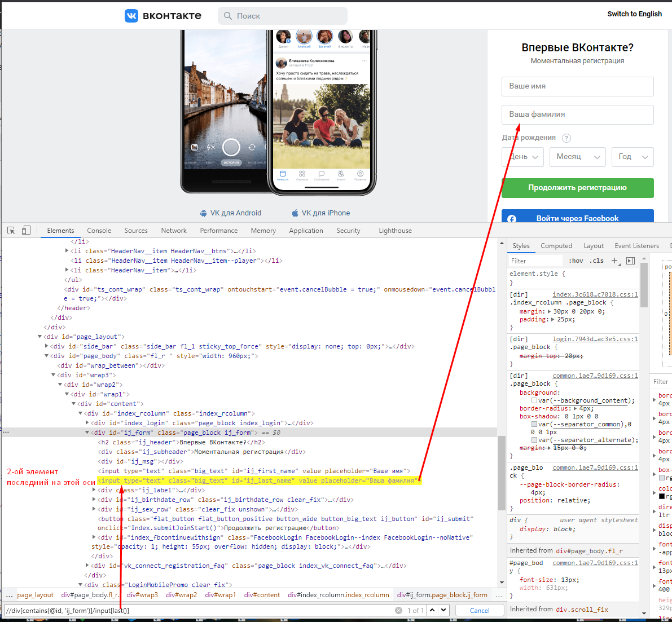Open VK для Android link
This screenshot has width=672, height=622.
pos(236,213)
